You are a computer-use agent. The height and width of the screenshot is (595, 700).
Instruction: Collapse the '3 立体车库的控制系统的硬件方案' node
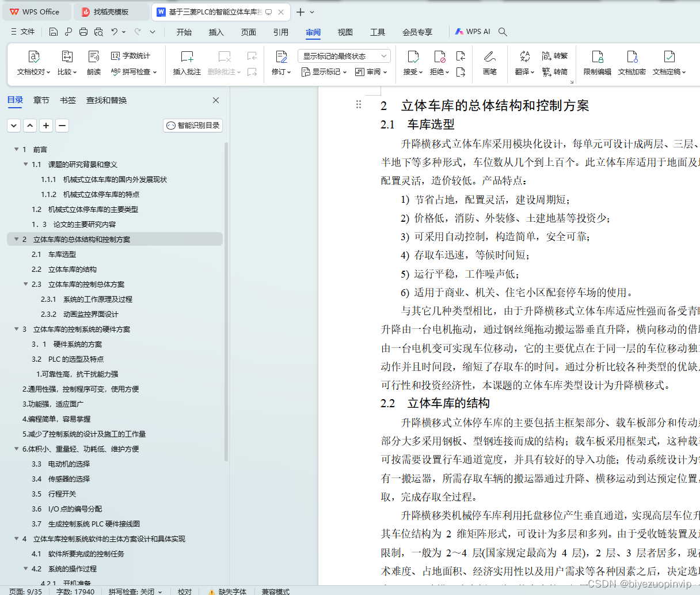16,329
